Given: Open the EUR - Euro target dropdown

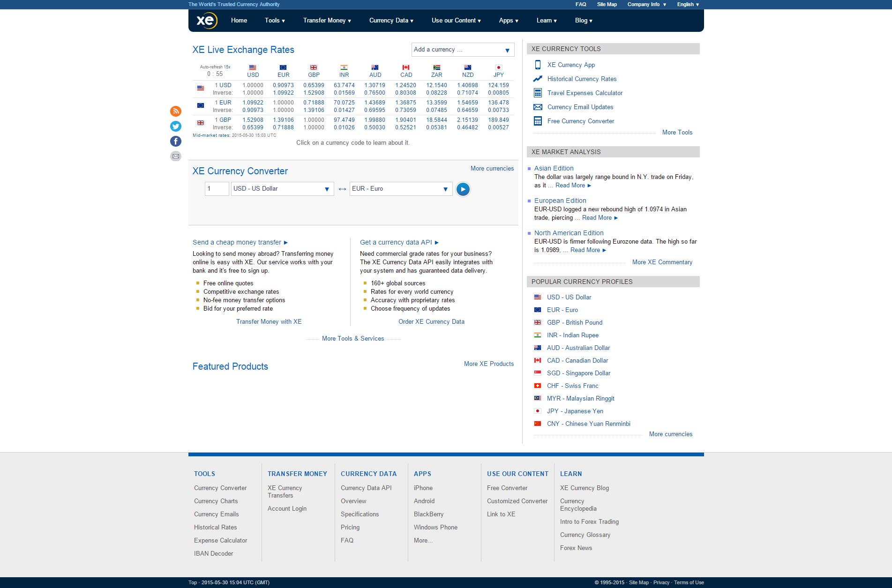Looking at the screenshot, I should (x=401, y=189).
